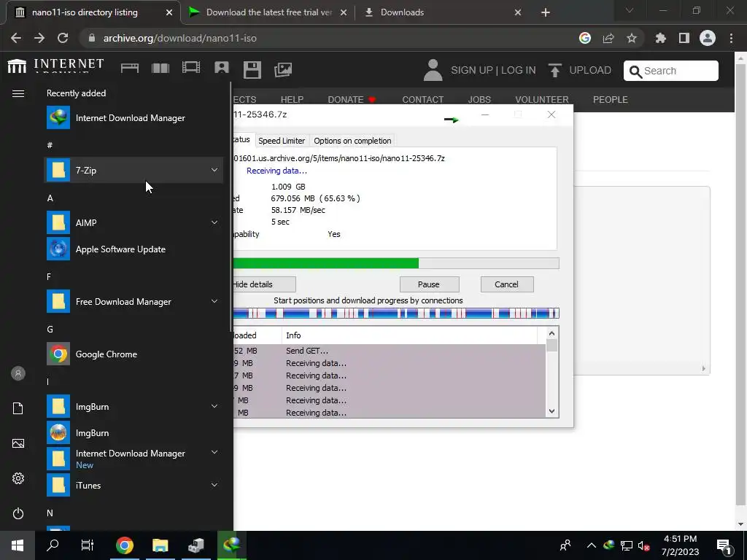This screenshot has height=560, width=747.
Task: Switch to the Speed Limiter tab
Action: pyautogui.click(x=282, y=141)
